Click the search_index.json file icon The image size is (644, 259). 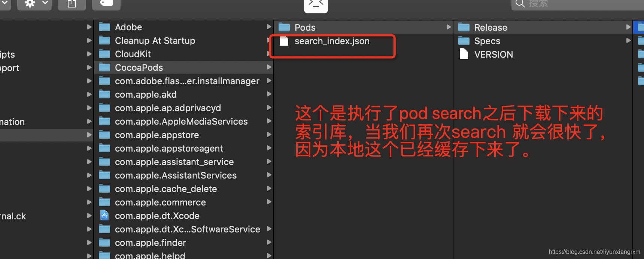click(x=284, y=41)
